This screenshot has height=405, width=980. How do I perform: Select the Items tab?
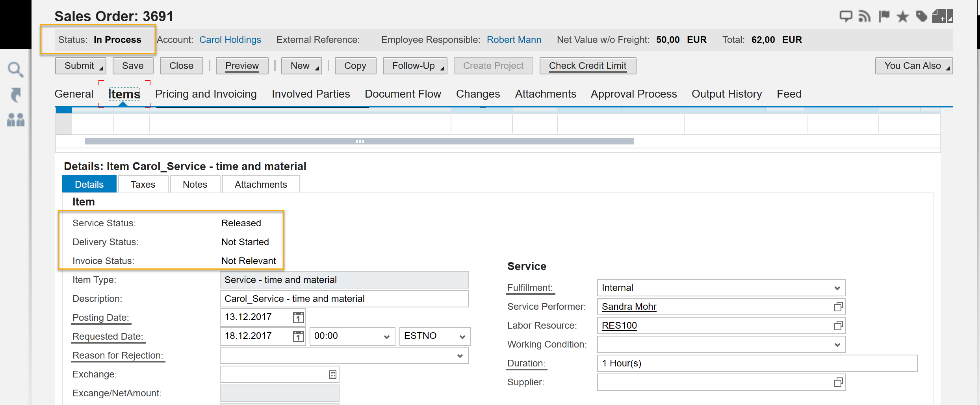point(124,94)
